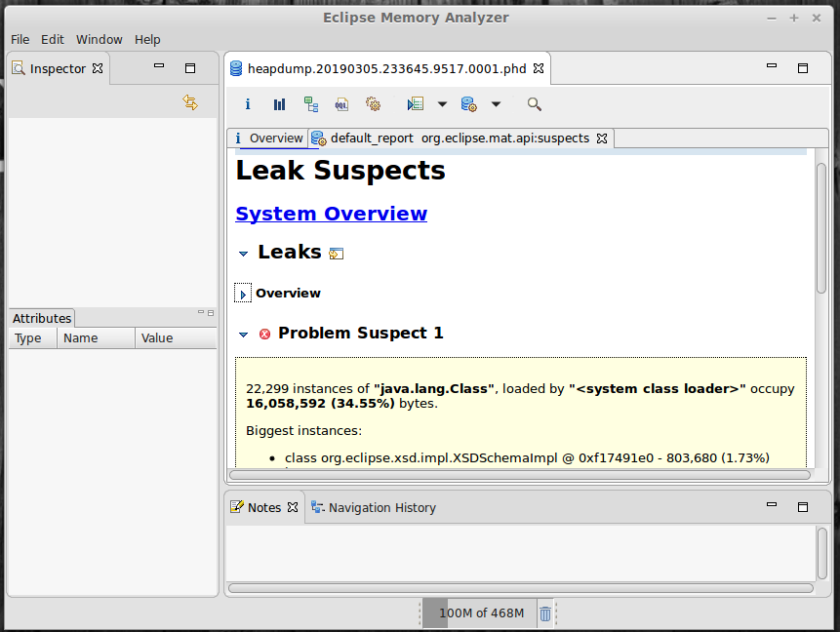This screenshot has width=840, height=632.
Task: Click the XSDSchemaImpl biggest instance line
Action: click(x=527, y=458)
